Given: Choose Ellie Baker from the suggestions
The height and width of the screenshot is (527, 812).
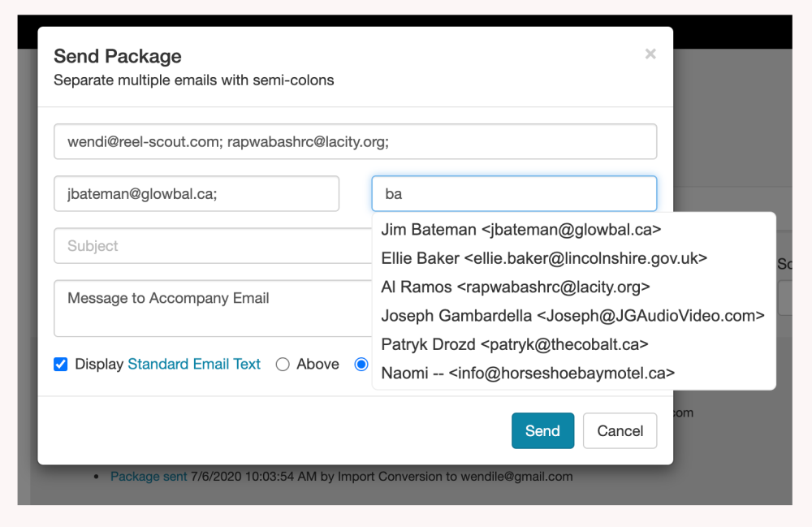Looking at the screenshot, I should pos(544,258).
